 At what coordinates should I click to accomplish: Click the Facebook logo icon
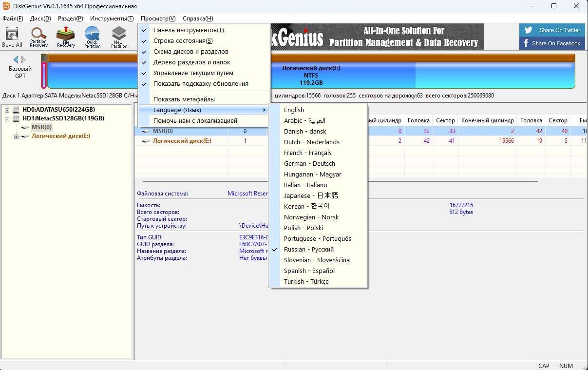pos(526,43)
